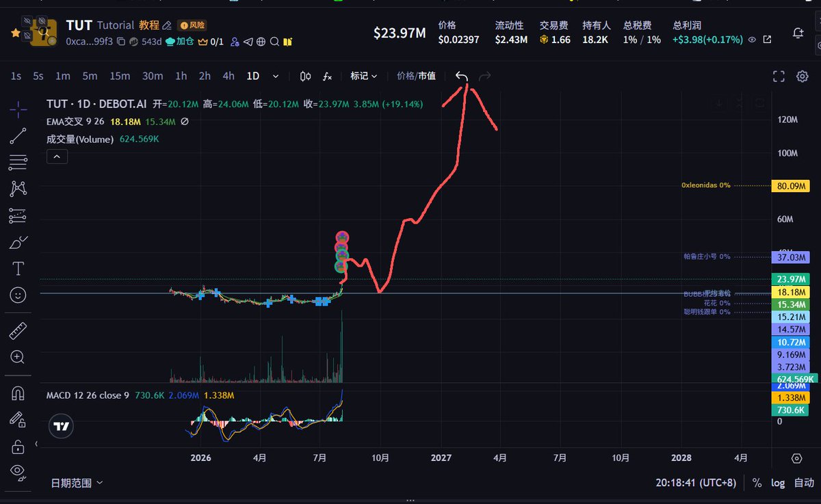Collapse the left drawing toolbar arrow
The height and width of the screenshot is (504, 821).
click(x=35, y=444)
